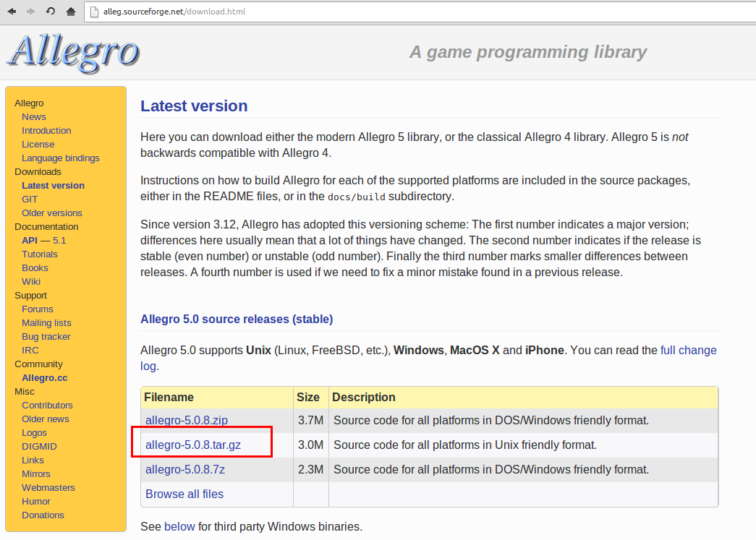This screenshot has height=540, width=756.
Task: Open the Introduction sidebar link
Action: [x=46, y=131]
